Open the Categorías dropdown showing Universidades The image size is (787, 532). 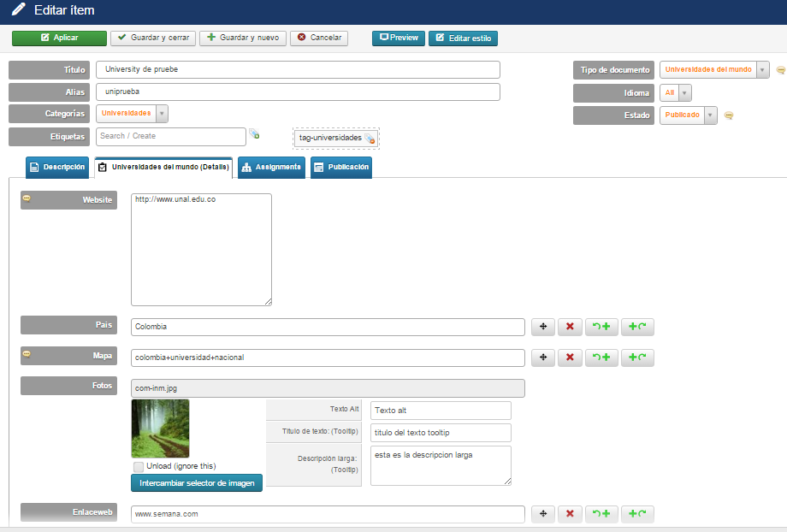coord(162,113)
